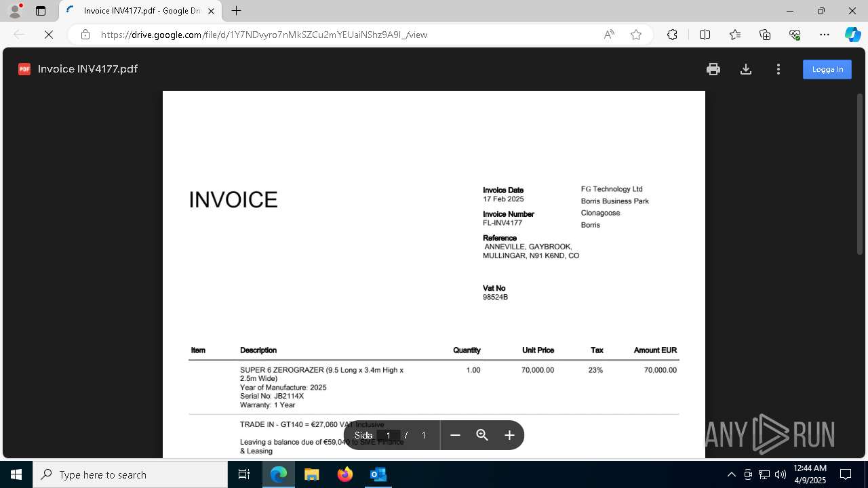Viewport: 868px width, 488px height.
Task: Click the invoice number FL-INV4177
Action: (502, 223)
